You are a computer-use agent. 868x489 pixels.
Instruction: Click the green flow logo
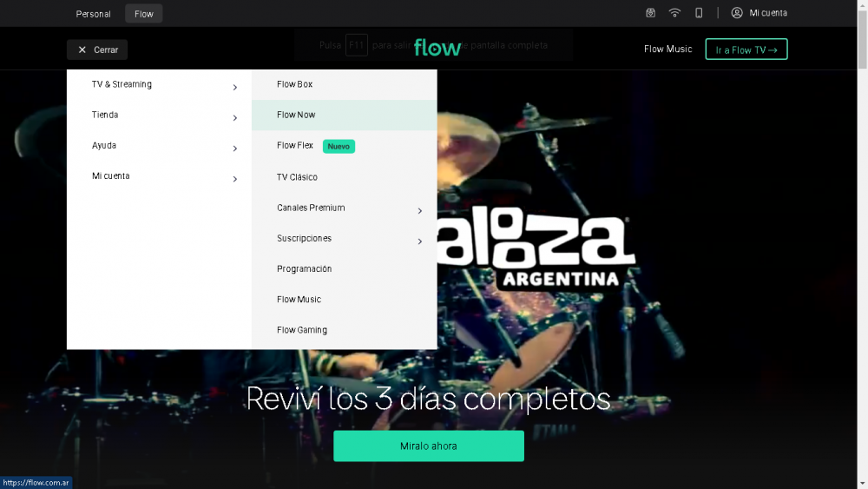pyautogui.click(x=437, y=48)
